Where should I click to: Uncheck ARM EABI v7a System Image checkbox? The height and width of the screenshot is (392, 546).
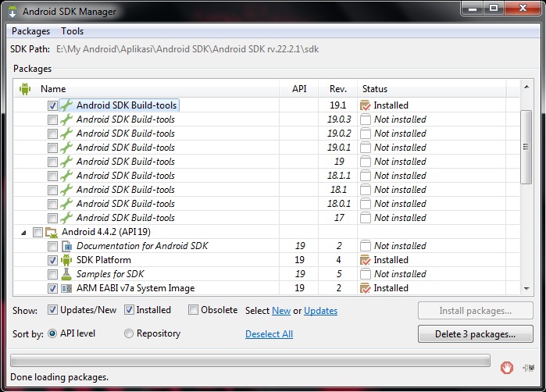pos(52,288)
